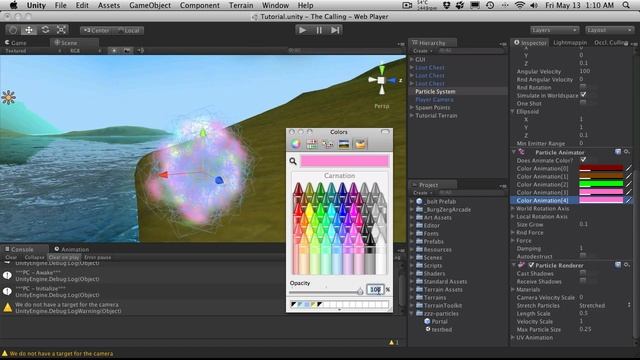Viewport: 640px width, 360px height.
Task: Click the Error pause button in Console
Action: click(98, 258)
